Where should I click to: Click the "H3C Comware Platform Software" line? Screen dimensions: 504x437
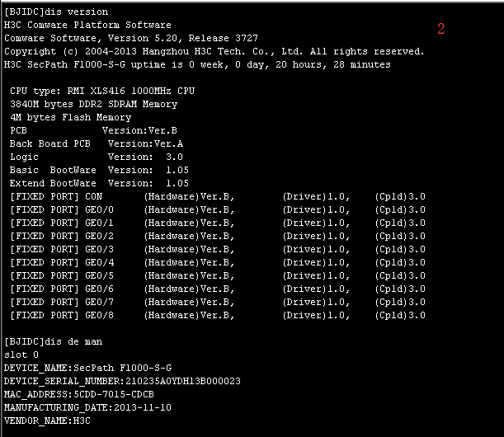pos(88,26)
